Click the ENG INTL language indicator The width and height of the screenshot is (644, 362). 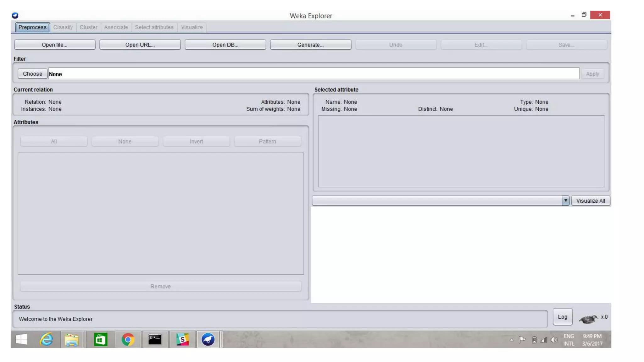pyautogui.click(x=569, y=340)
